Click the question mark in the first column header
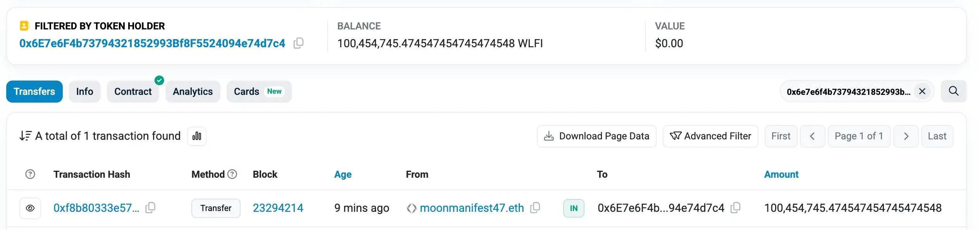980x230 pixels. click(x=30, y=175)
